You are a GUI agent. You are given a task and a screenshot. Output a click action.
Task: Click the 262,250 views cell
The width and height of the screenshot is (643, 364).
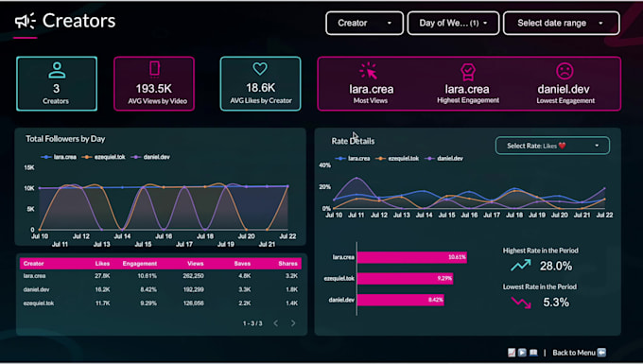[x=193, y=276]
